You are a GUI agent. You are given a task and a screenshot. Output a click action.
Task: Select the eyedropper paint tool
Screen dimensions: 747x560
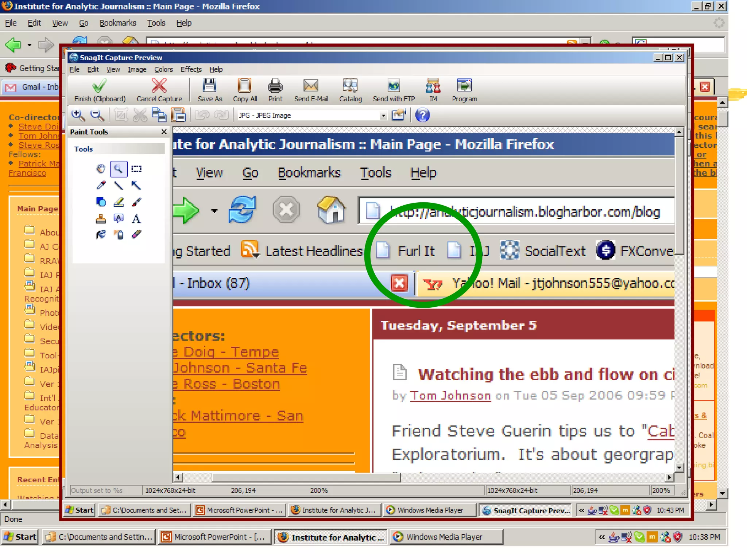[101, 186]
